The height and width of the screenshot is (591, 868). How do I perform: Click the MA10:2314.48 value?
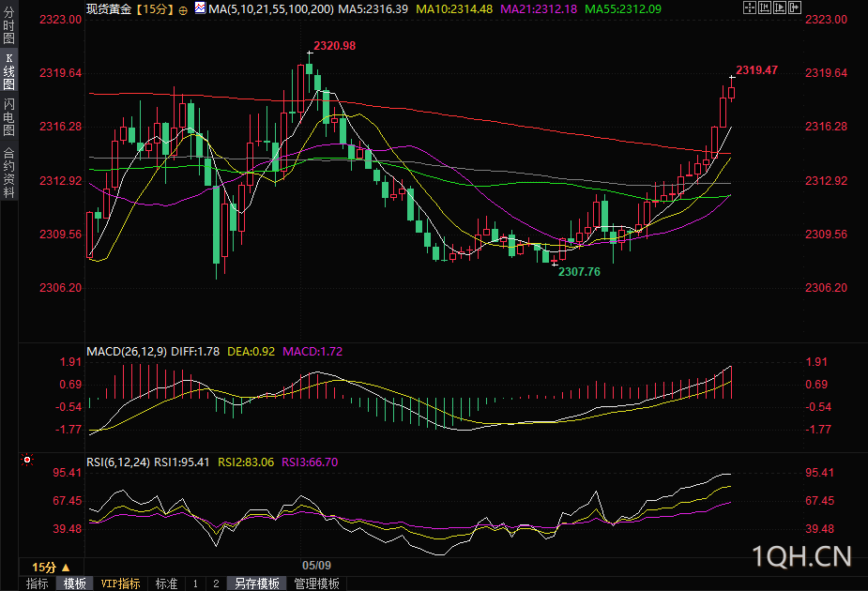[x=454, y=8]
